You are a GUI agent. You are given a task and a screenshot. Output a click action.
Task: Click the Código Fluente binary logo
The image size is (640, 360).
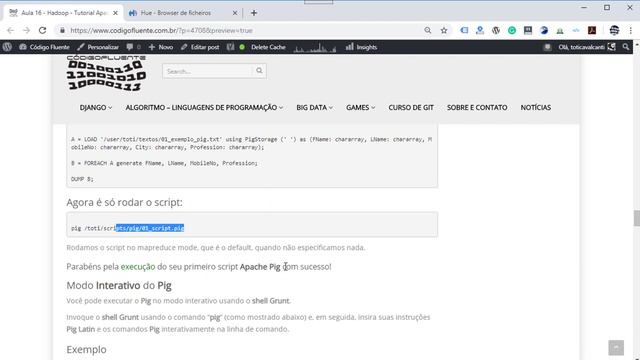(x=106, y=73)
